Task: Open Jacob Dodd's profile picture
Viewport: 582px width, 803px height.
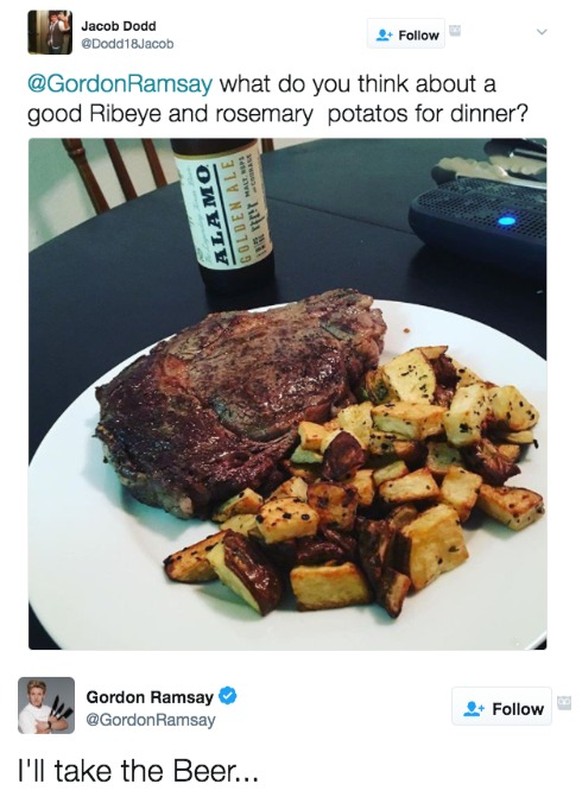Action: coord(50,32)
